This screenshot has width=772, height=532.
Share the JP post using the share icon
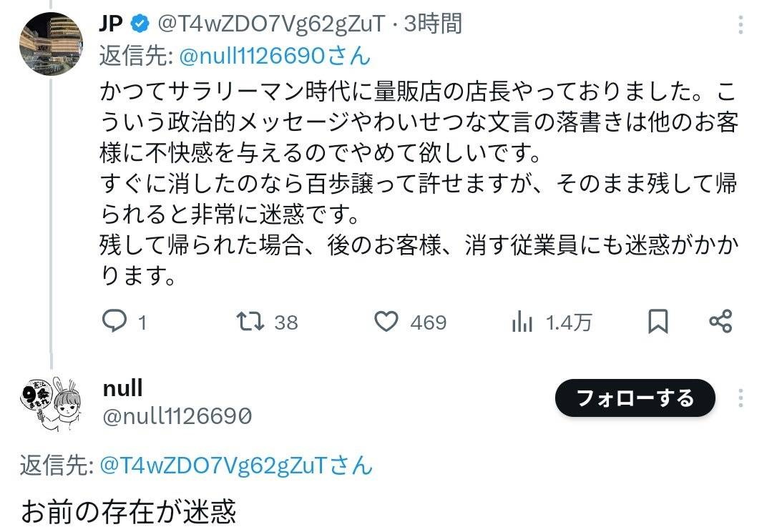[720, 322]
